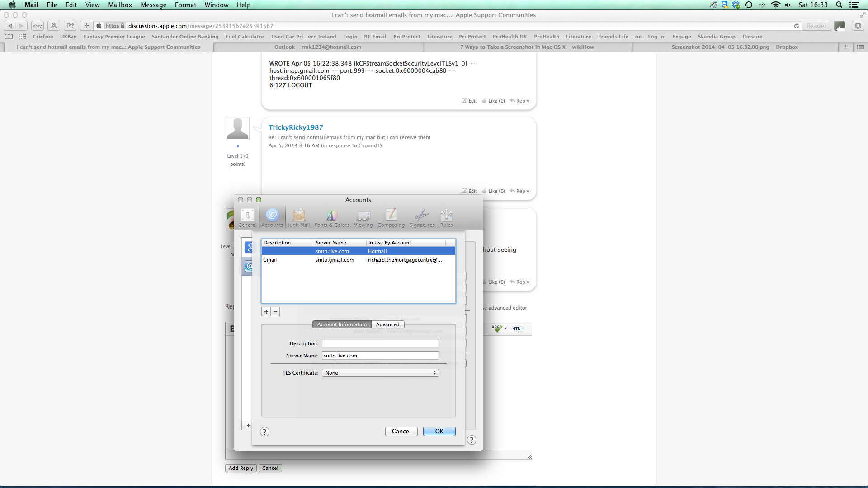Switch to the Advanced tab

click(387, 324)
